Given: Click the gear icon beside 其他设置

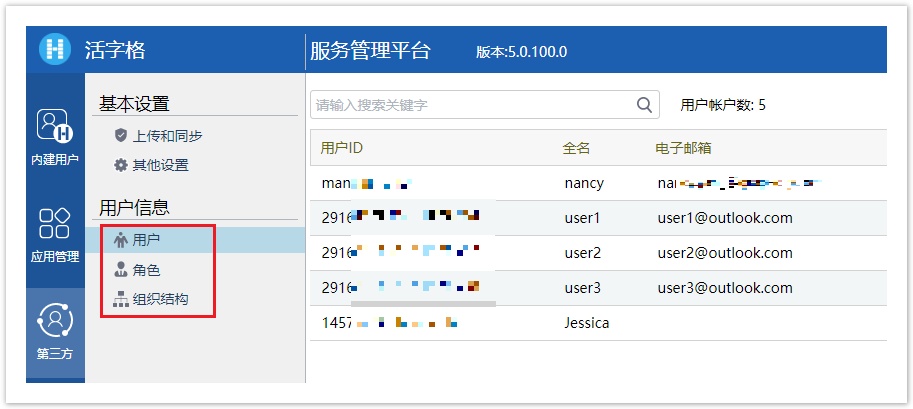Looking at the screenshot, I should 121,165.
